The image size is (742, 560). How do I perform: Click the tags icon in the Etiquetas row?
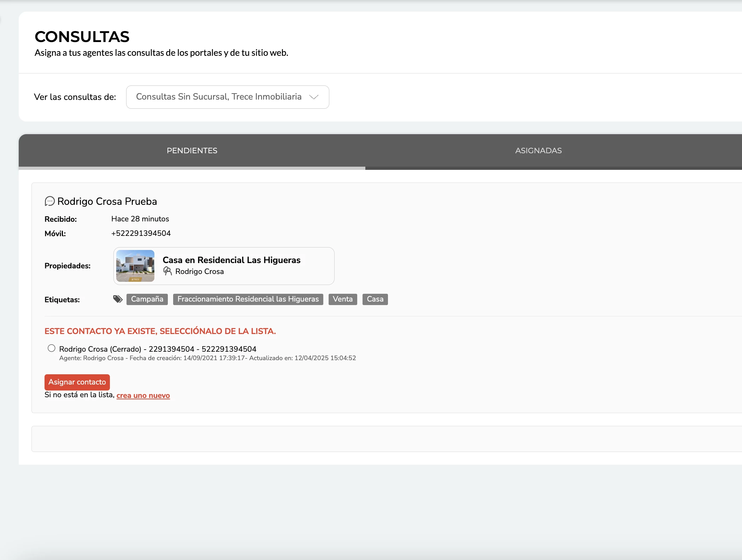tap(118, 299)
